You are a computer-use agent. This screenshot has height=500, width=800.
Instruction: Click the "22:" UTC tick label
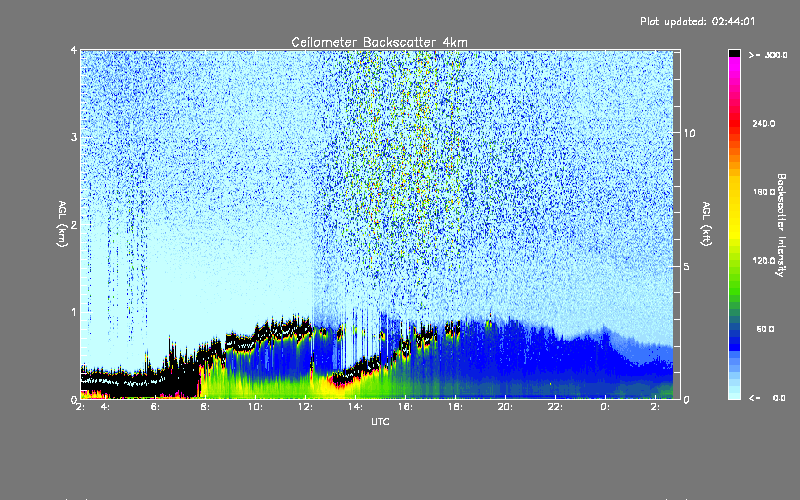pyautogui.click(x=555, y=407)
